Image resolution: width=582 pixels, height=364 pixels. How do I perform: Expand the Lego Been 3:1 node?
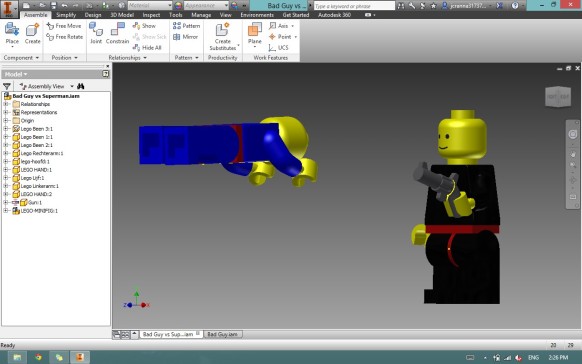pos(6,129)
